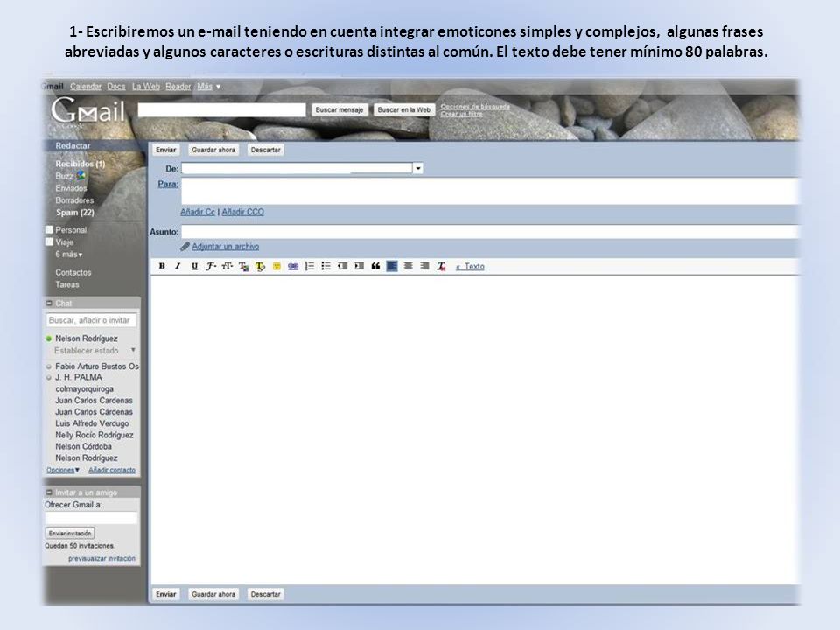Viewport: 840px width, 630px height.
Task: Open the font size picker
Action: click(x=227, y=266)
